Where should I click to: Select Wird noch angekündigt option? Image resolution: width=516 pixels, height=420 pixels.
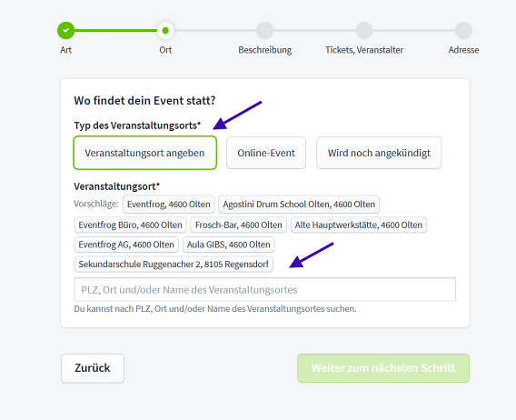click(x=379, y=153)
